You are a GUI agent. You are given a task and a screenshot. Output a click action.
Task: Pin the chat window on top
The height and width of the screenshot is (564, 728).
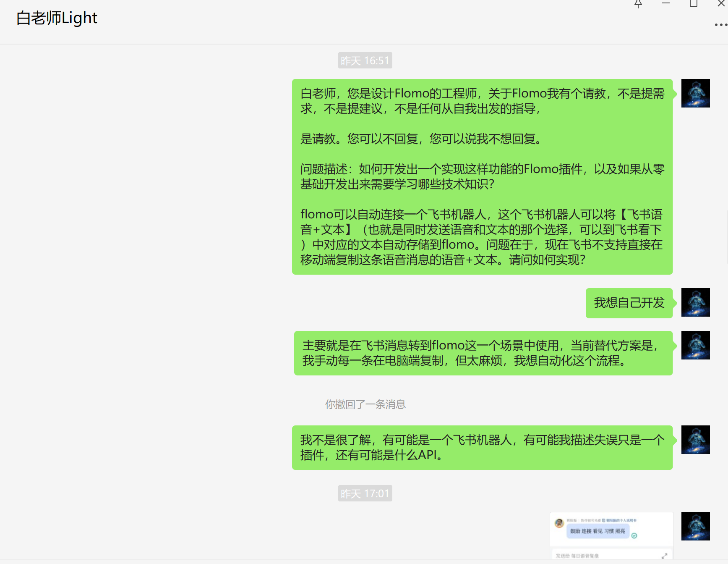[x=638, y=4]
